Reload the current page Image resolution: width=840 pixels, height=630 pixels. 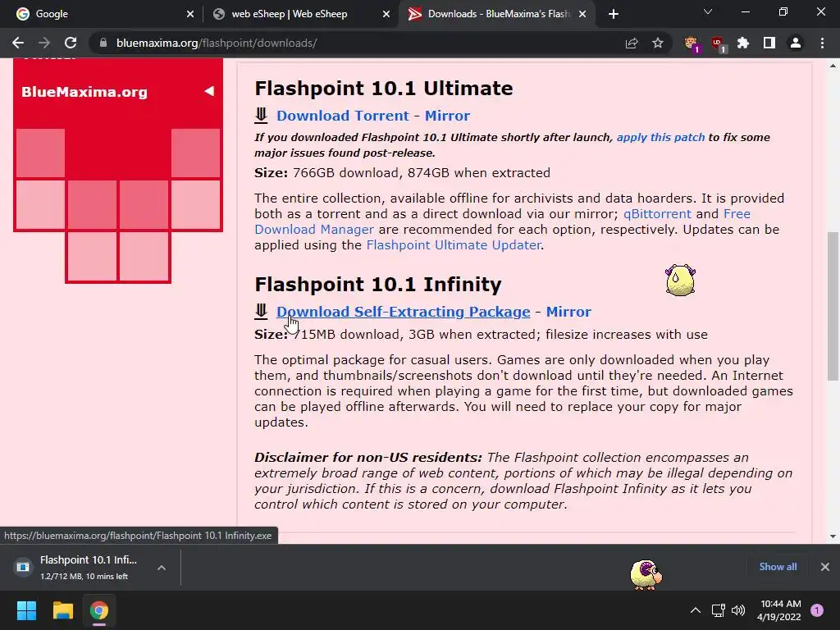(71, 43)
